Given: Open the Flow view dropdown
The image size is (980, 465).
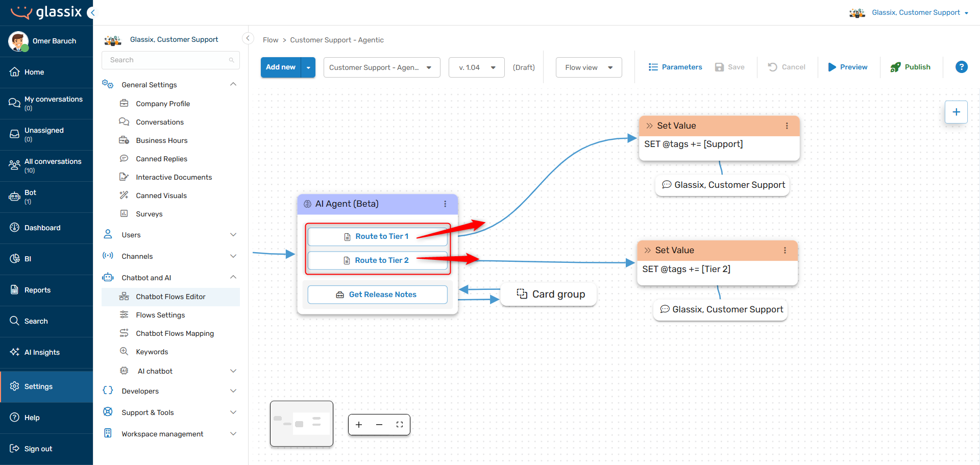Looking at the screenshot, I should coord(589,67).
